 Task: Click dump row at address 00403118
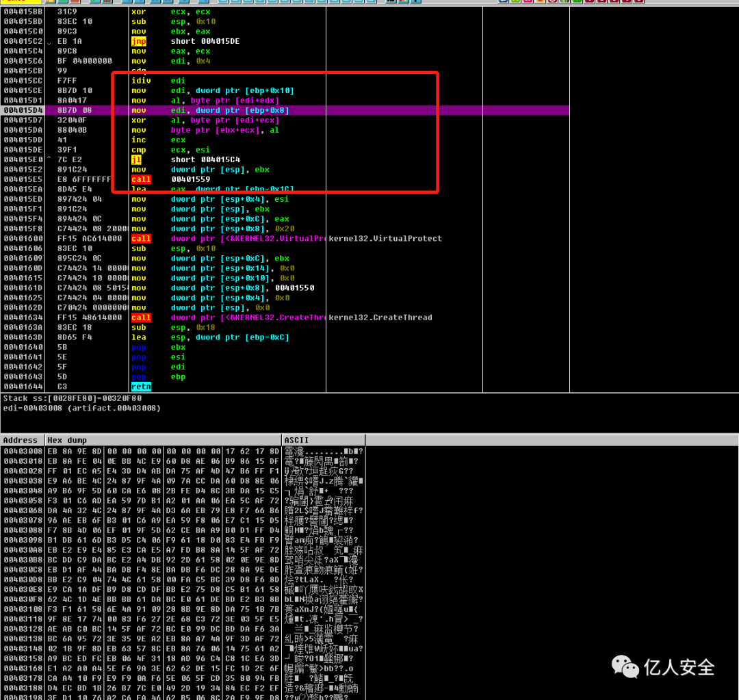click(x=183, y=620)
